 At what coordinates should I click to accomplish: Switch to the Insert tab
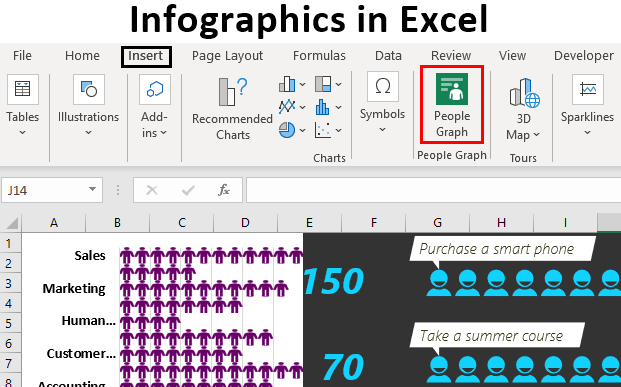coord(146,56)
